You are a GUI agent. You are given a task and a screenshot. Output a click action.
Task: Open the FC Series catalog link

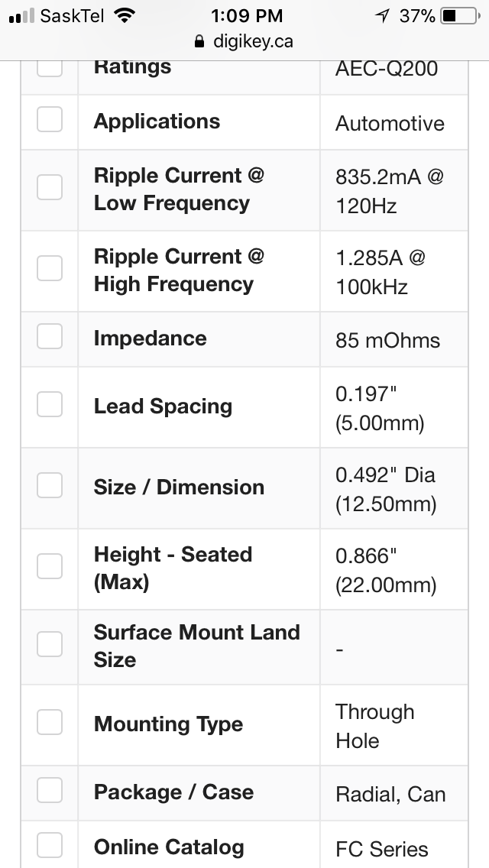381,849
